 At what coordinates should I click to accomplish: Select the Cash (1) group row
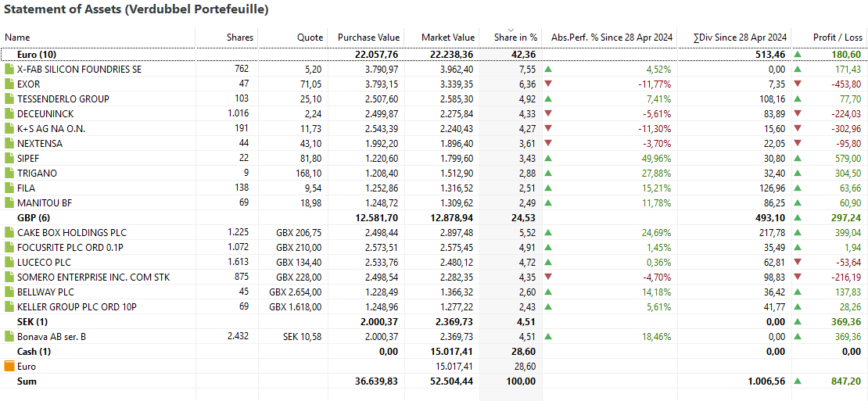(x=433, y=351)
